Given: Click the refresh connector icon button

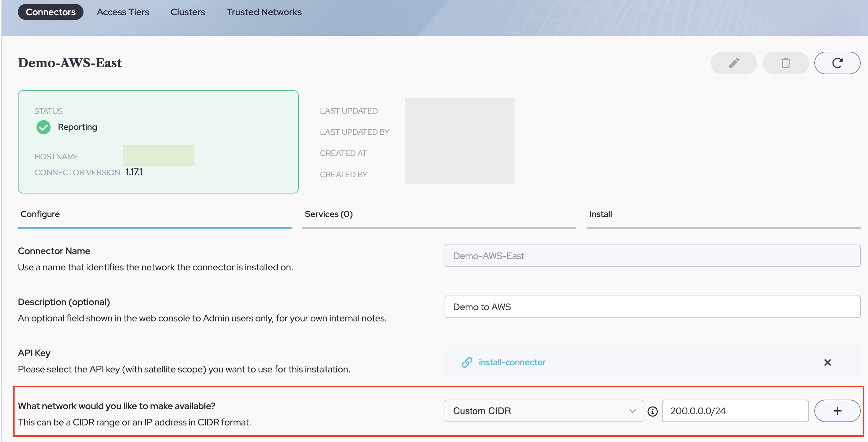Looking at the screenshot, I should coord(837,63).
